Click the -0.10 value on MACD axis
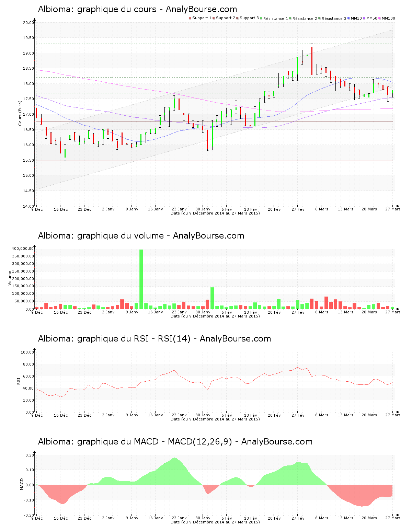Screen dimensions: 412x532 click(x=29, y=500)
